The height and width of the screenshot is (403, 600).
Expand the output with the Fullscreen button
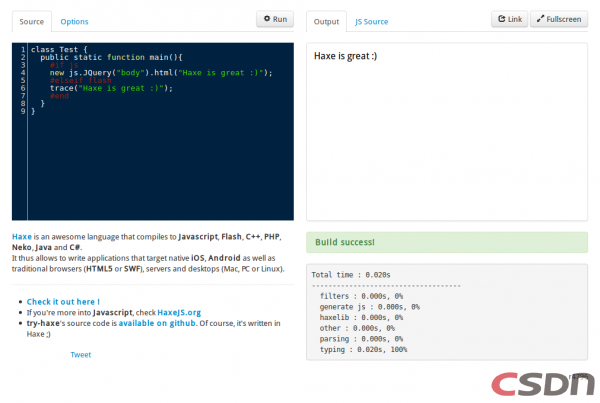(559, 19)
